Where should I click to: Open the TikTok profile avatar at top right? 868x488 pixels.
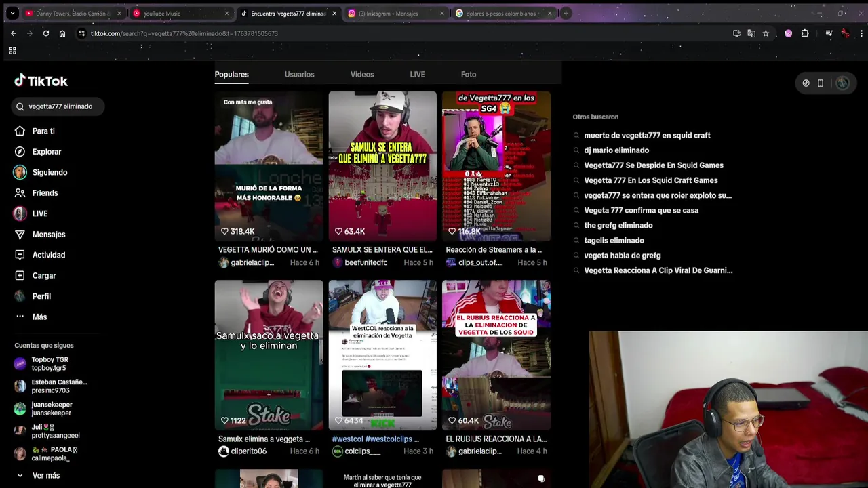pyautogui.click(x=842, y=83)
